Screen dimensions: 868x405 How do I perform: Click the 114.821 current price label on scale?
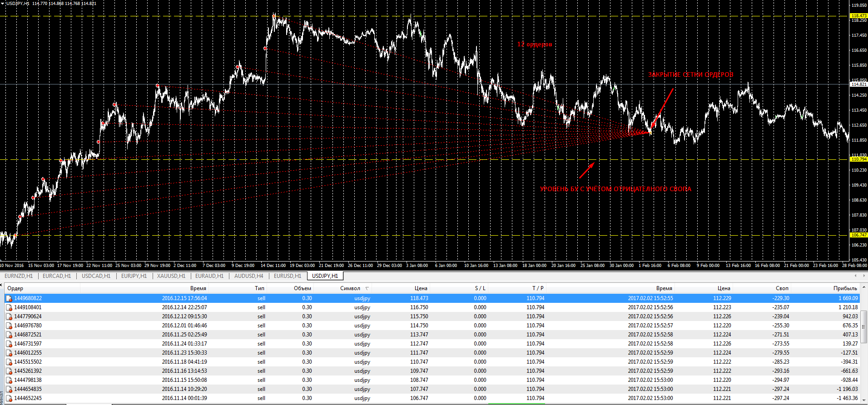click(x=858, y=84)
